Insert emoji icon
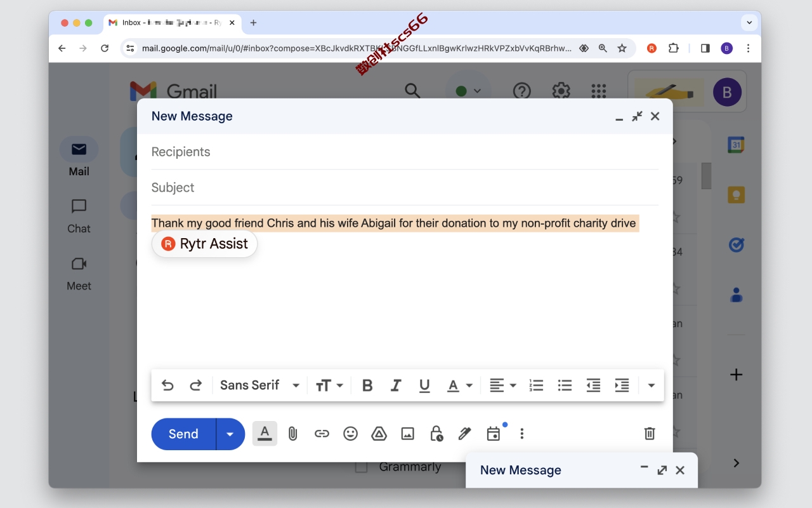Image resolution: width=812 pixels, height=508 pixels. pos(350,434)
